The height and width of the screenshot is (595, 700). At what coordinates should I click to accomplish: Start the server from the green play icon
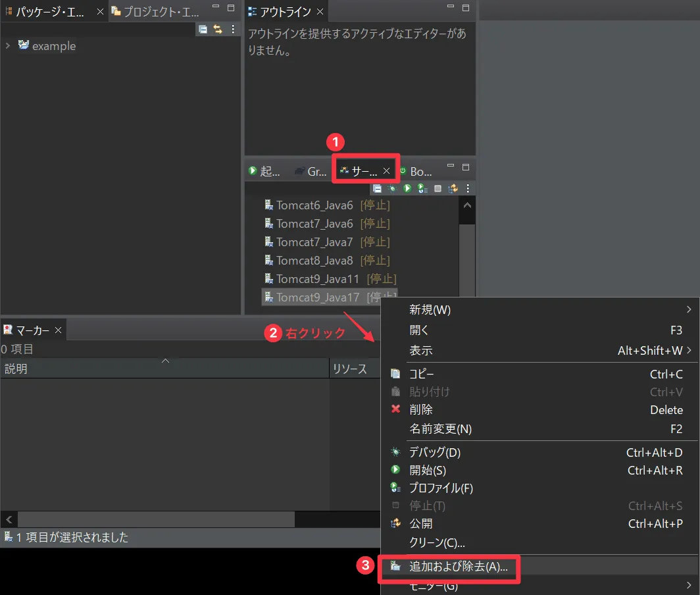click(x=407, y=188)
